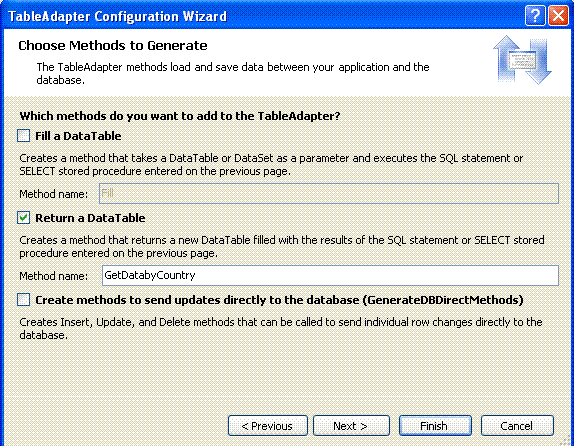Click the 'Create methods to send updates' label

click(279, 300)
